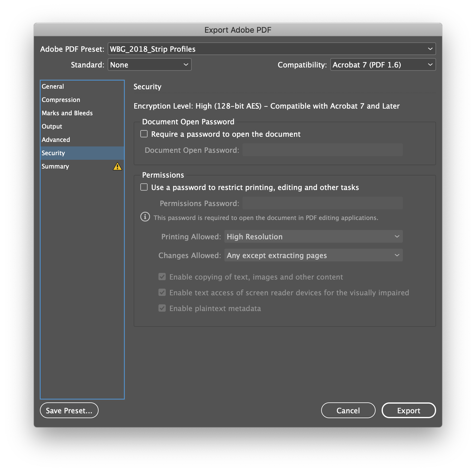Click the Export Adobe PDF title bar

point(238,30)
